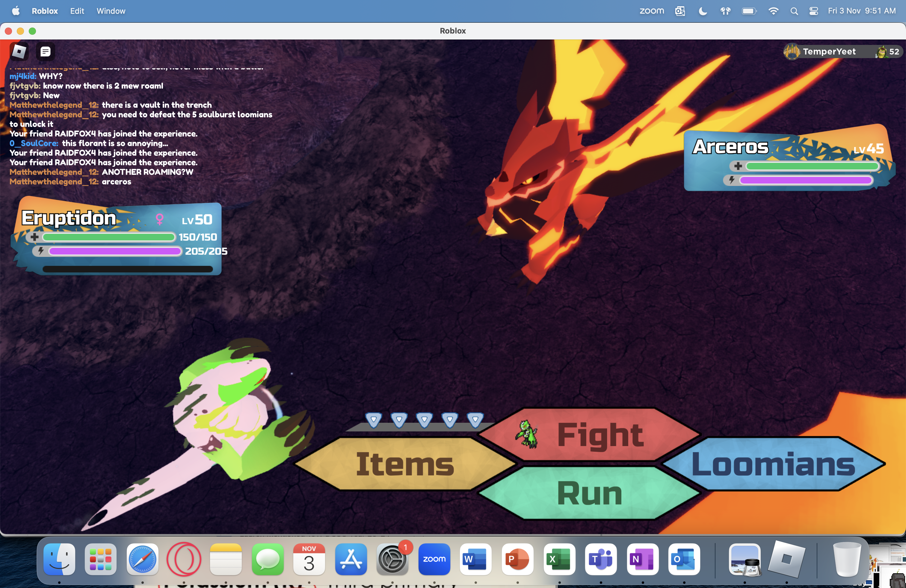
Task: Click the date and time display
Action: 862,11
